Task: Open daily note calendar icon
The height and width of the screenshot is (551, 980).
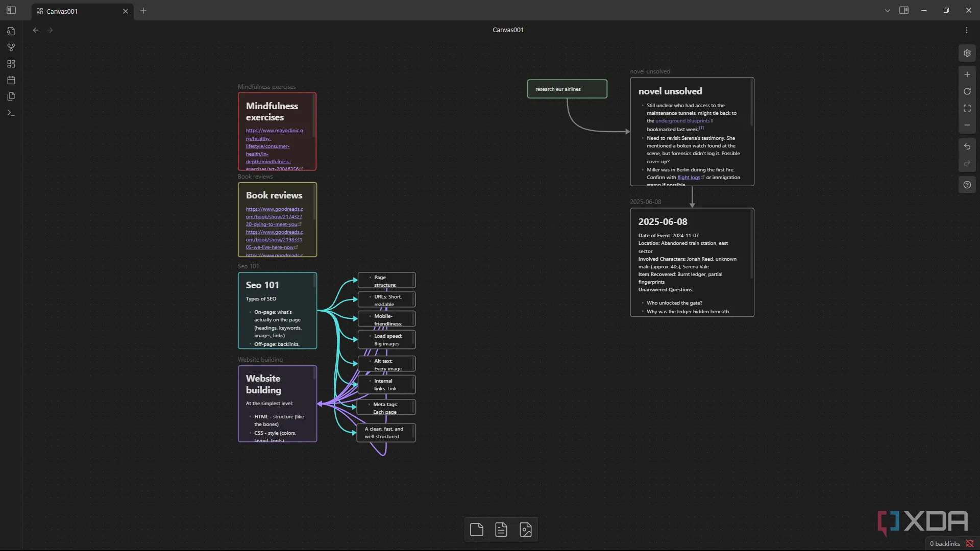Action: [x=11, y=80]
